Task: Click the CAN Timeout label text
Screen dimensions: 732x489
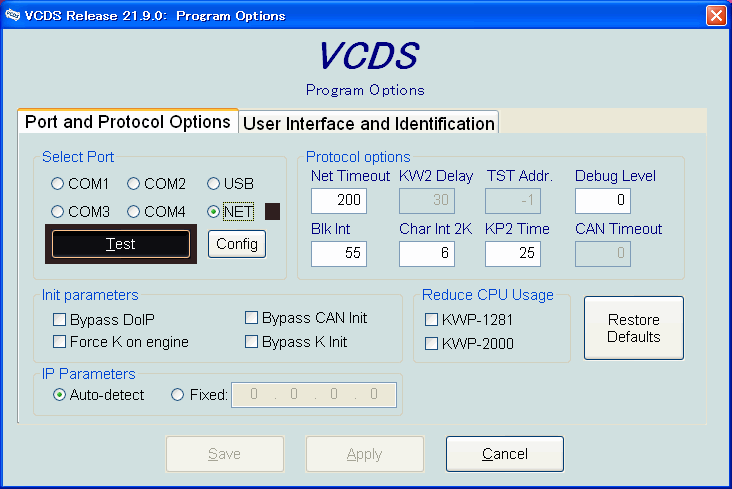Action: tap(619, 229)
